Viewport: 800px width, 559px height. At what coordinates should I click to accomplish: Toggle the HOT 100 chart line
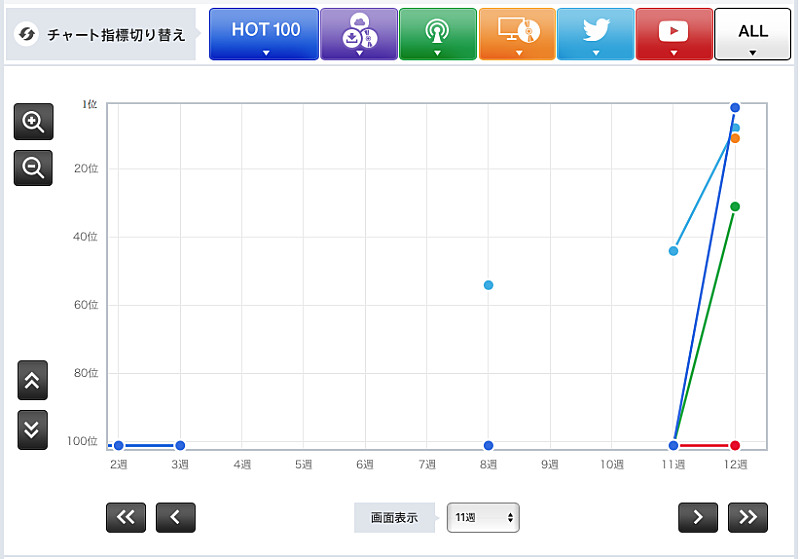coord(265,35)
